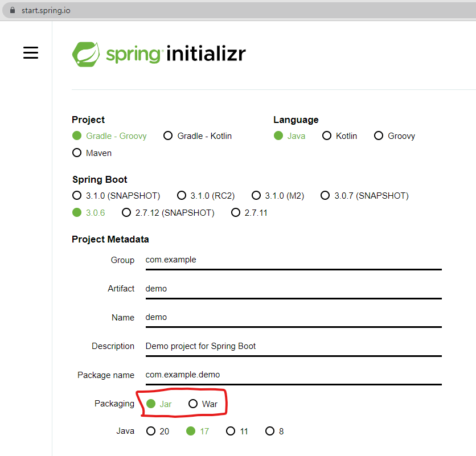
Task: Select Spring Boot 2.7.12 (SNAPSHOT)
Action: click(x=168, y=212)
